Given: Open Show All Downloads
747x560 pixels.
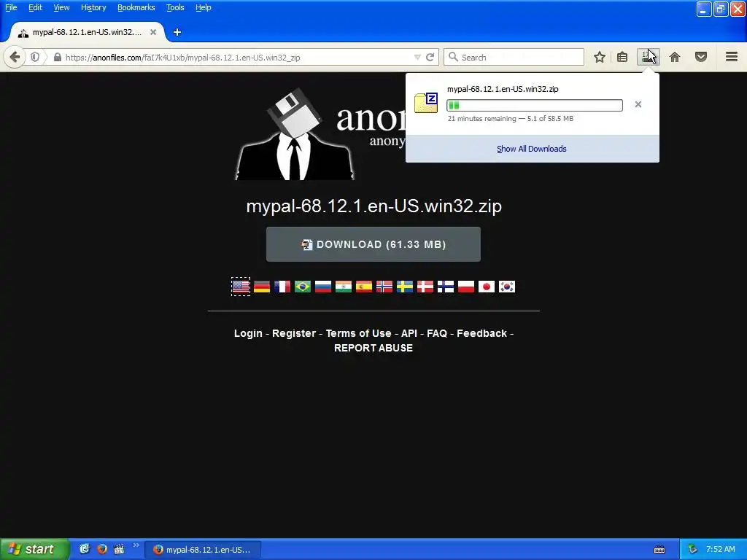Looking at the screenshot, I should point(532,149).
